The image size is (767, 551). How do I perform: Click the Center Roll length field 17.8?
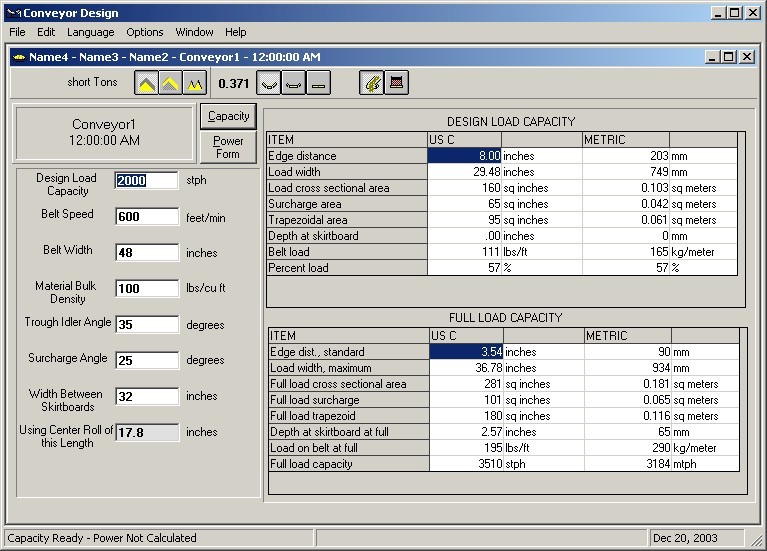pyautogui.click(x=147, y=433)
